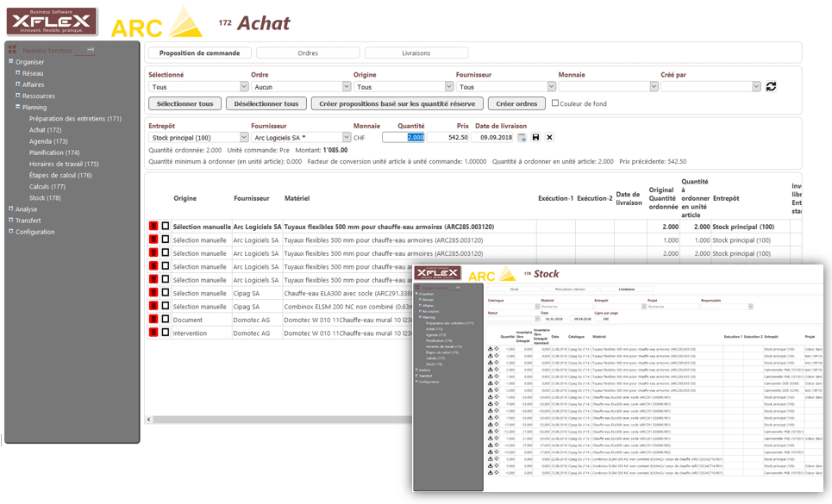The height and width of the screenshot is (504, 832).
Task: Click the Quantité input field
Action: tap(403, 137)
